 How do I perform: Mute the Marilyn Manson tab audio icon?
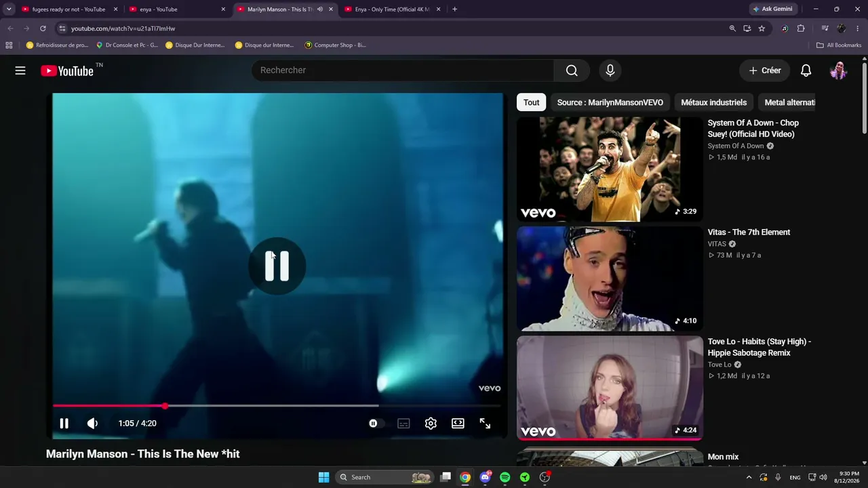pyautogui.click(x=320, y=9)
